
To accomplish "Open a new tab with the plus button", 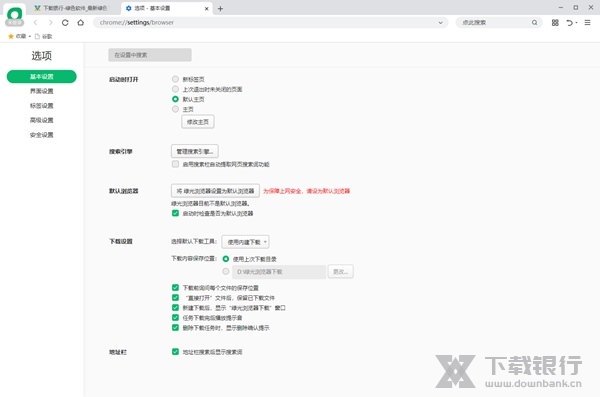I will pos(220,8).
